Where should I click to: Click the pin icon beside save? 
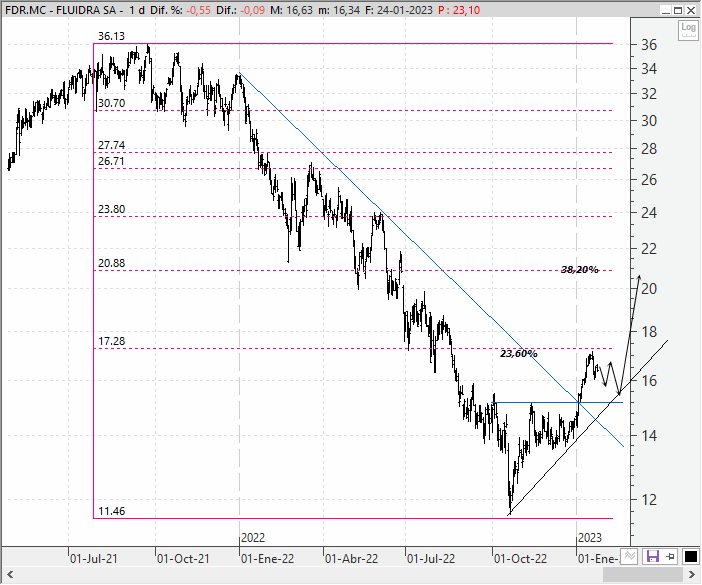[671, 557]
